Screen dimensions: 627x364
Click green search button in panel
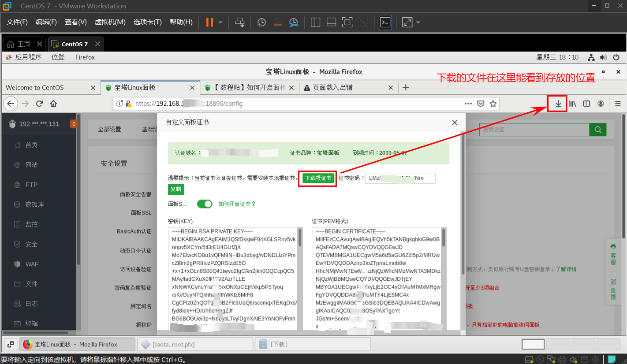click(x=597, y=130)
